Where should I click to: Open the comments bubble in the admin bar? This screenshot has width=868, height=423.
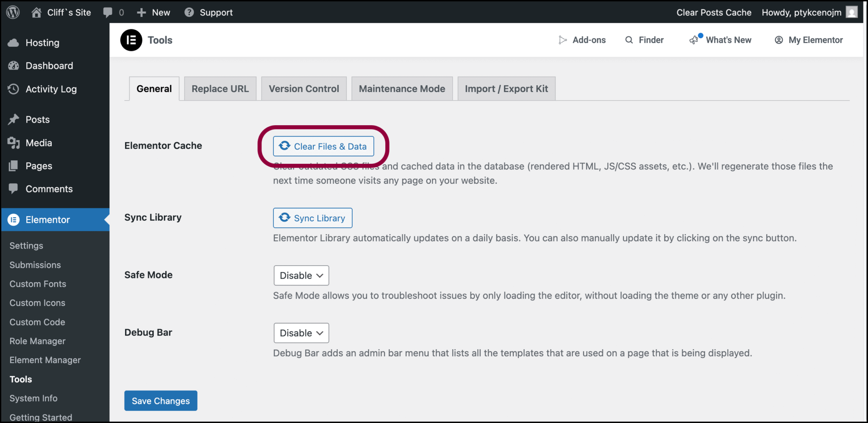[x=108, y=12]
